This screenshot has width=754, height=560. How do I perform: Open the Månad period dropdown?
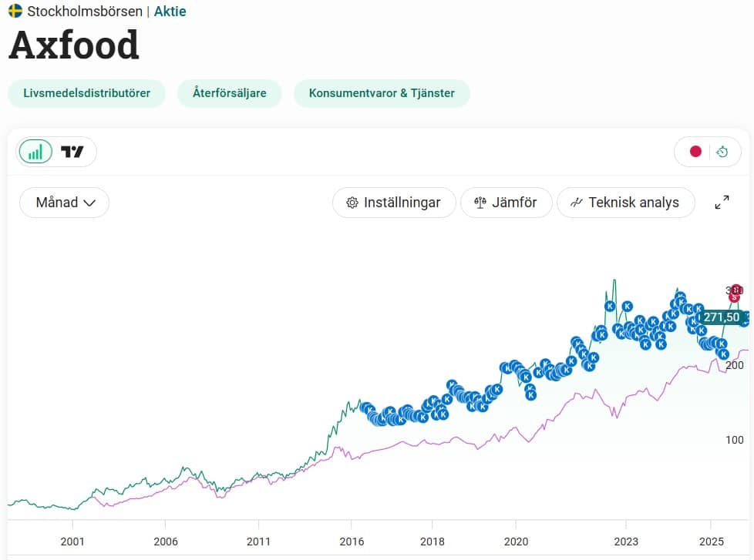[65, 203]
